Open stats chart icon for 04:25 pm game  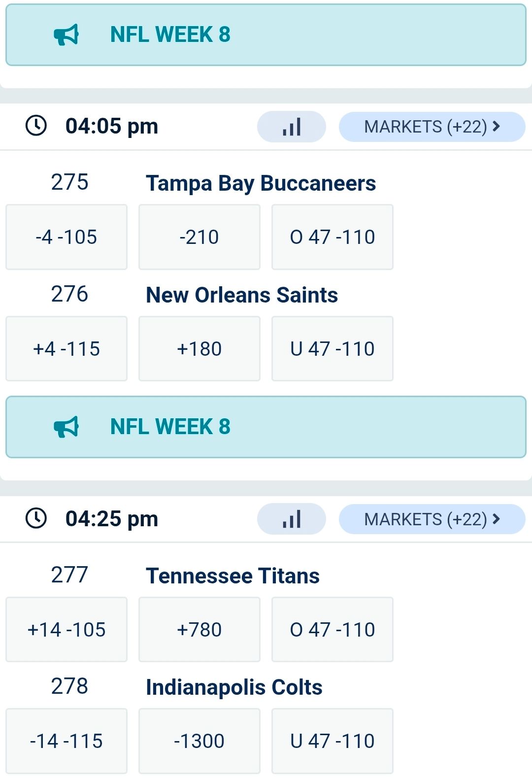click(x=292, y=519)
